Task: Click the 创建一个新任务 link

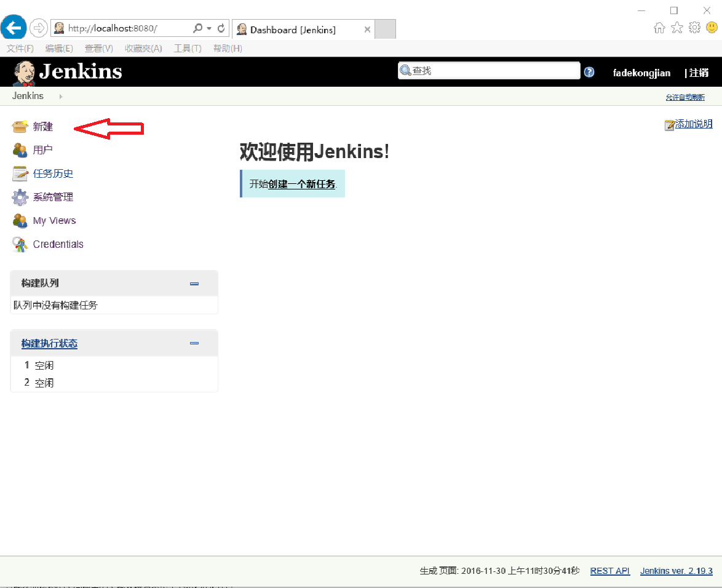Action: [301, 184]
